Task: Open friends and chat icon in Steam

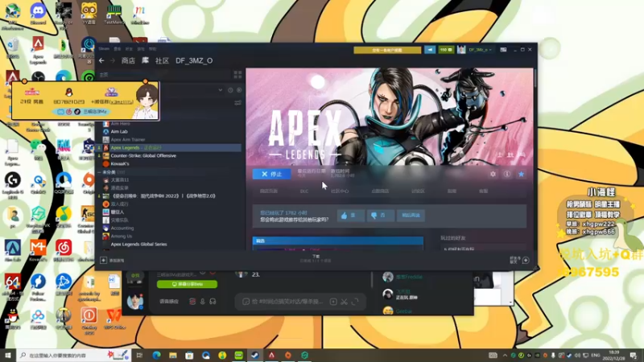Action: click(526, 260)
